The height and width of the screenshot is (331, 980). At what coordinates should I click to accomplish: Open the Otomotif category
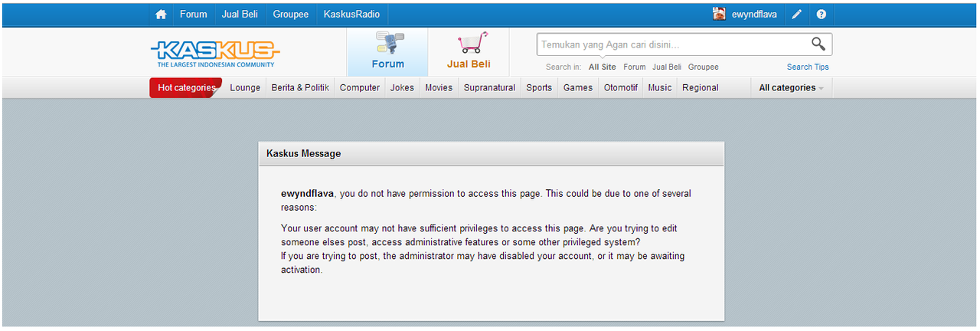point(621,88)
